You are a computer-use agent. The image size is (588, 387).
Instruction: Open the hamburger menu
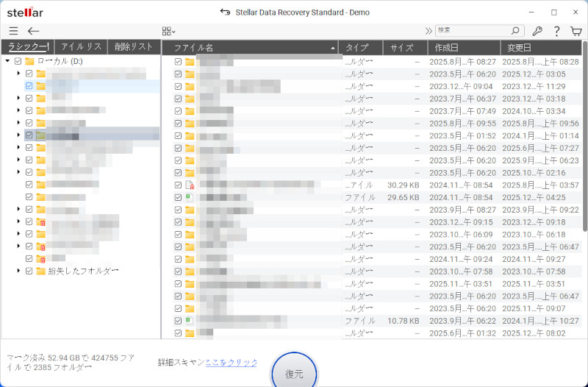click(13, 31)
